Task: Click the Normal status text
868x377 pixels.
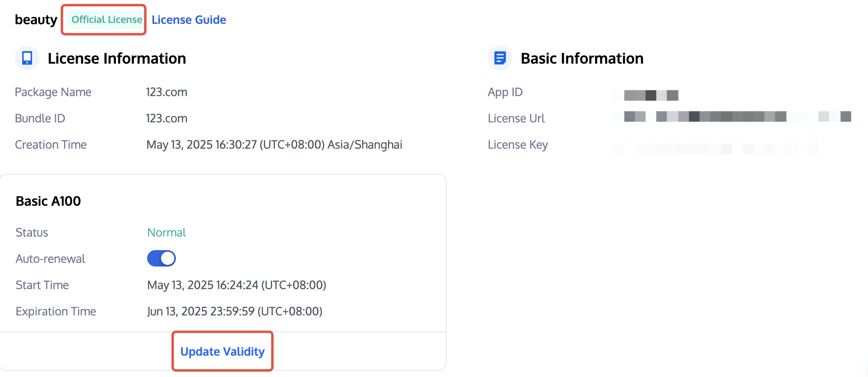Action: click(x=166, y=232)
